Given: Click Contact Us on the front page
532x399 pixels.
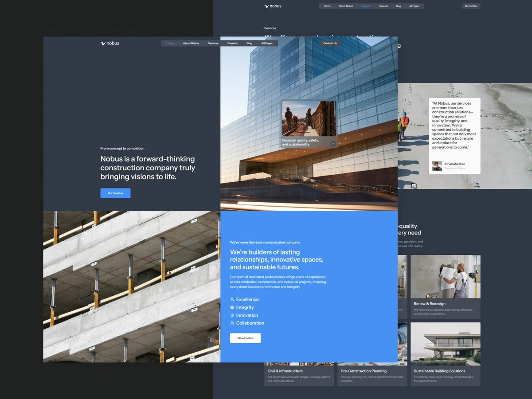Looking at the screenshot, I should [x=330, y=43].
